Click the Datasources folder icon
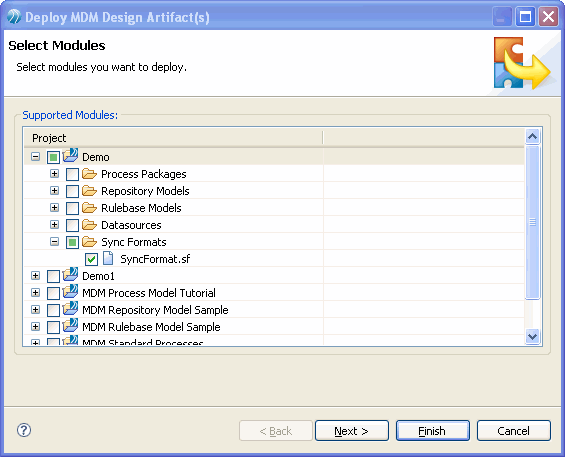The image size is (565, 457). pos(89,225)
